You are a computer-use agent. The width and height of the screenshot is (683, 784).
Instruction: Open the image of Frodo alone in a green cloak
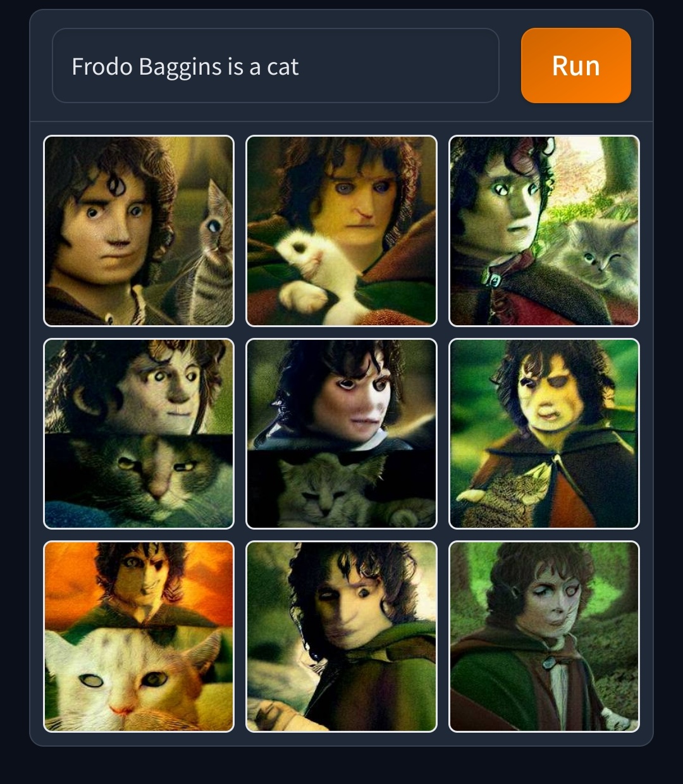(x=341, y=637)
